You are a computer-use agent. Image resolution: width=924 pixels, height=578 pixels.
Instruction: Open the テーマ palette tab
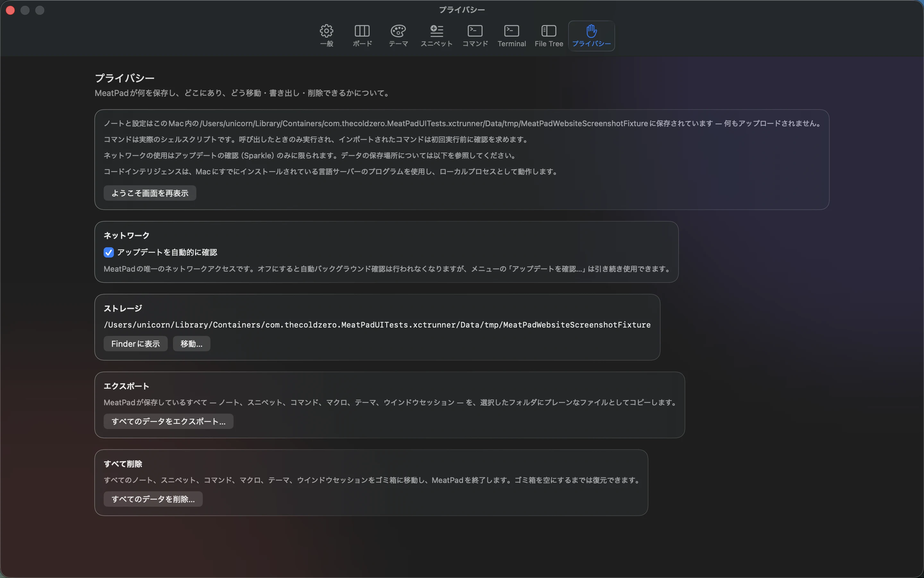[398, 36]
